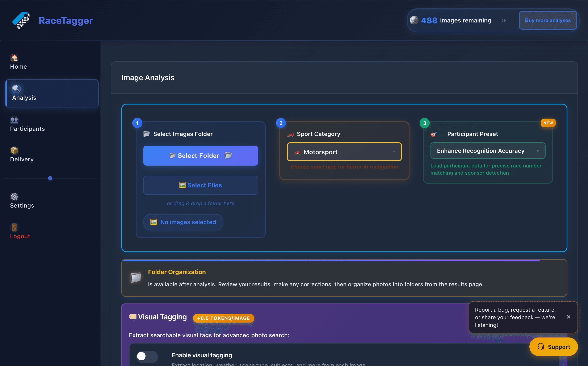Click the '488' images count
The image size is (588, 366).
click(429, 20)
